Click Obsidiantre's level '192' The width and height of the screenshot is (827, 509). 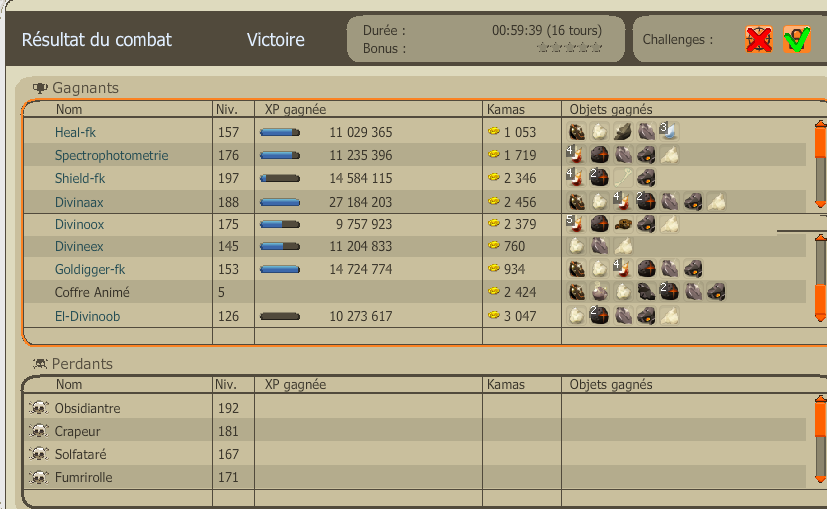point(228,408)
